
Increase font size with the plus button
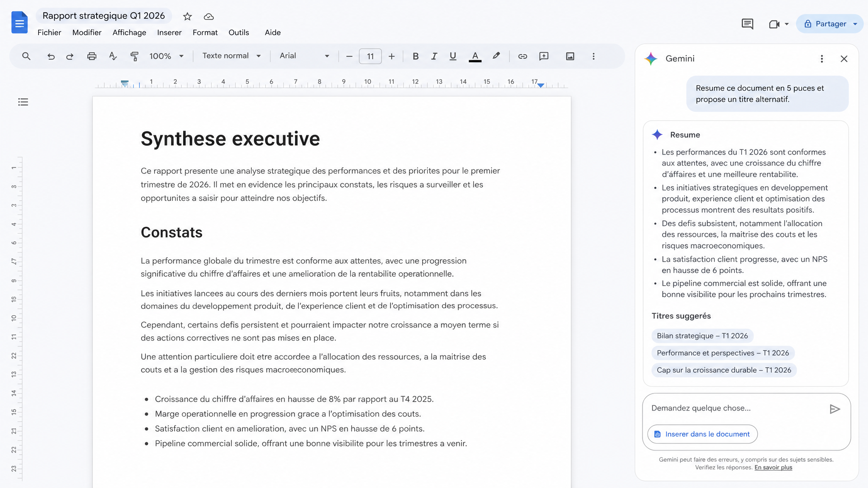[392, 56]
